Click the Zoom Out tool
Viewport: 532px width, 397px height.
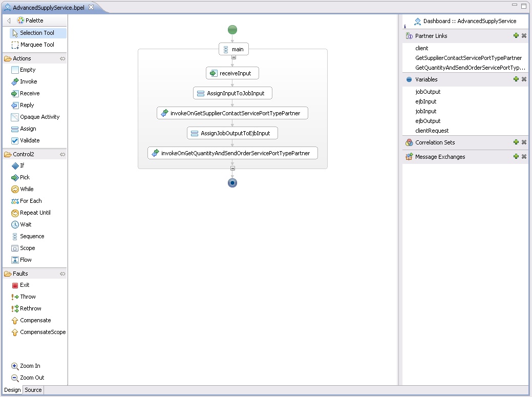coord(32,378)
